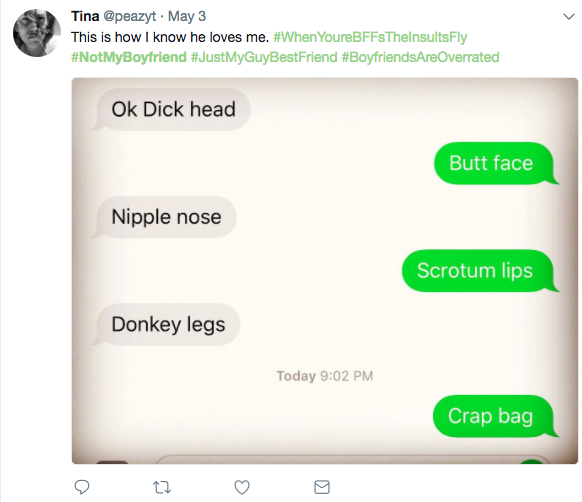Image resolution: width=582 pixels, height=502 pixels.
Task: Open the tweet options chevron menu
Action: click(x=569, y=17)
